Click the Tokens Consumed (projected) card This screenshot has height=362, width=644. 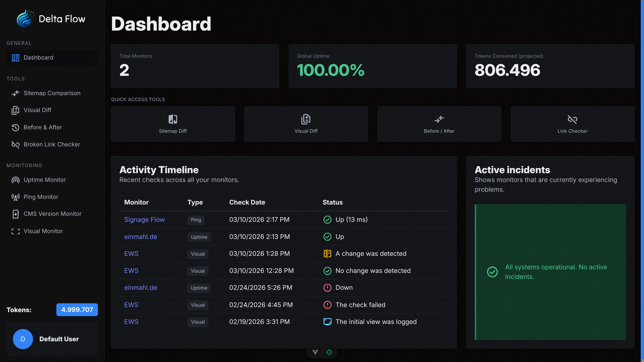point(550,66)
